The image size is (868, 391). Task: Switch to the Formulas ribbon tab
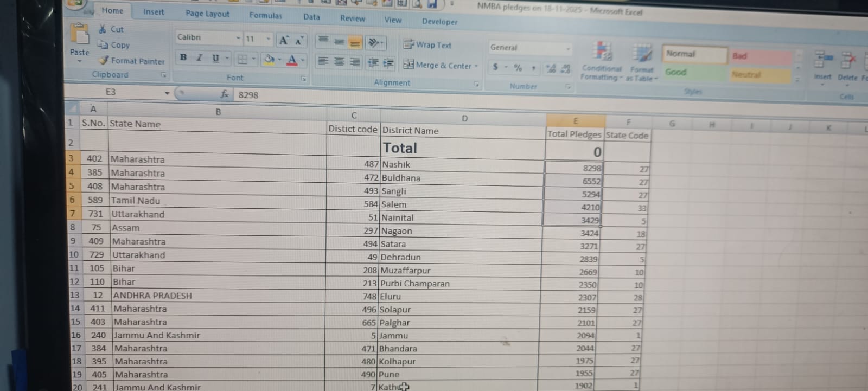click(x=265, y=15)
